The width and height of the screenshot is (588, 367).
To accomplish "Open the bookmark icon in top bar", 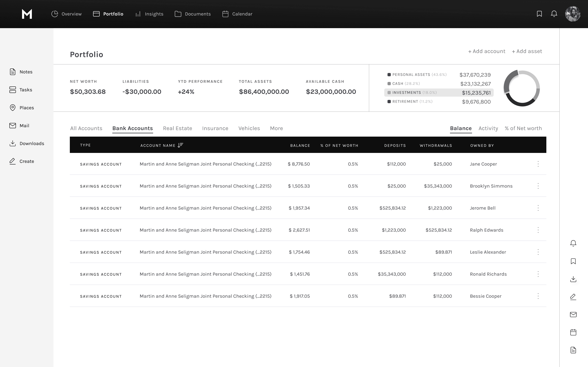I will (x=539, y=14).
